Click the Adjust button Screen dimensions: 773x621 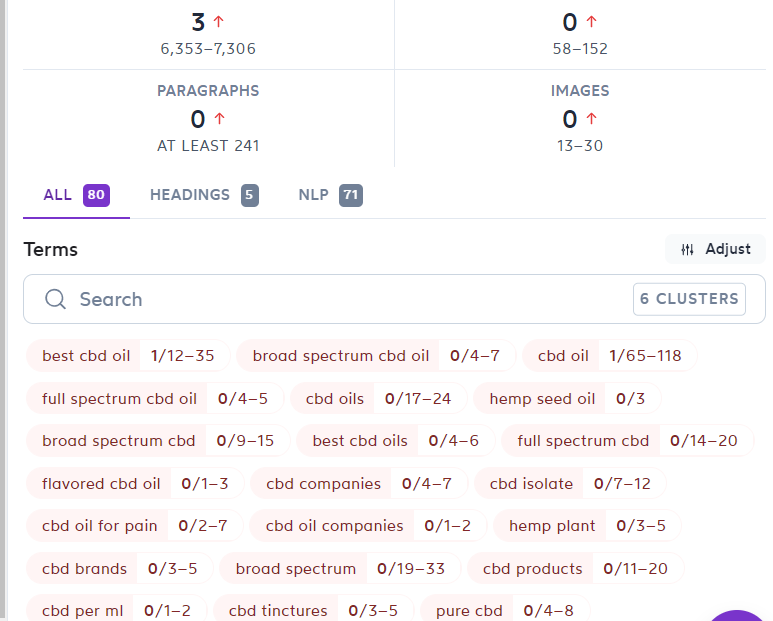tap(715, 249)
